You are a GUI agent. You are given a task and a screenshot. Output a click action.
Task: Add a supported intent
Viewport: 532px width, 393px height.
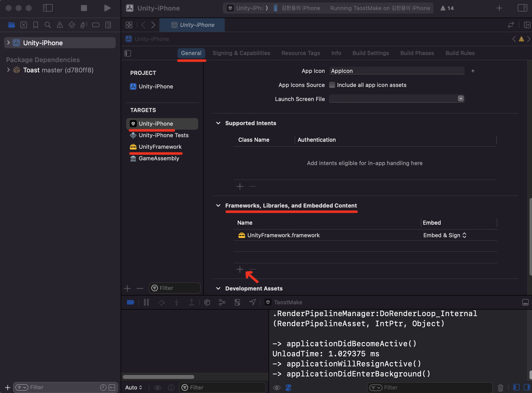(240, 186)
